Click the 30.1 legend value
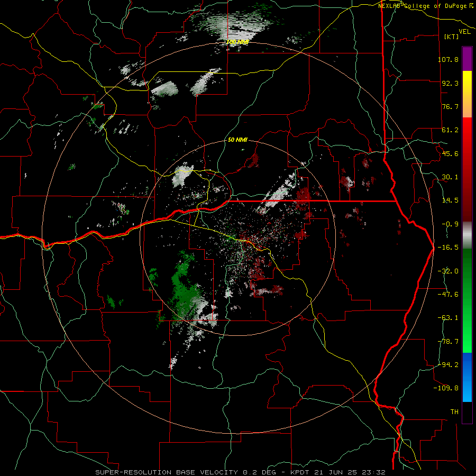 click(x=450, y=177)
